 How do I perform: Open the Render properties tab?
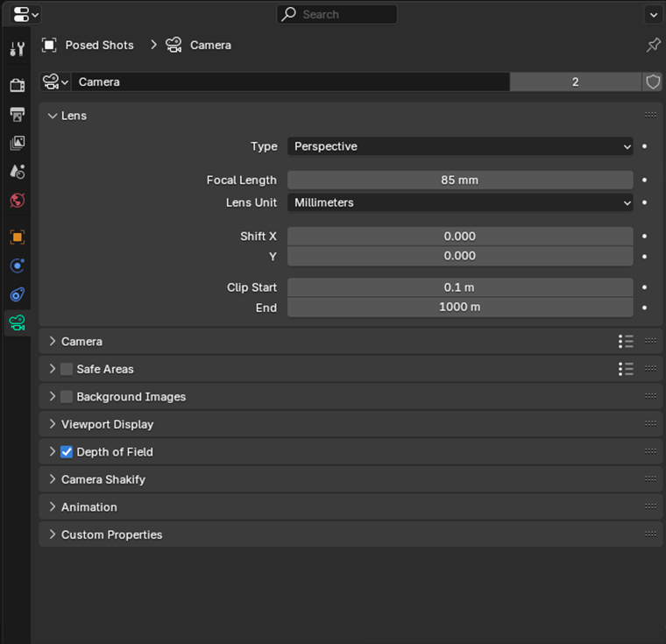pyautogui.click(x=17, y=85)
